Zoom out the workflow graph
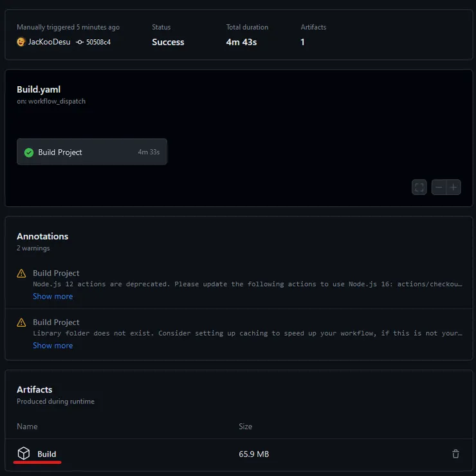 click(439, 187)
